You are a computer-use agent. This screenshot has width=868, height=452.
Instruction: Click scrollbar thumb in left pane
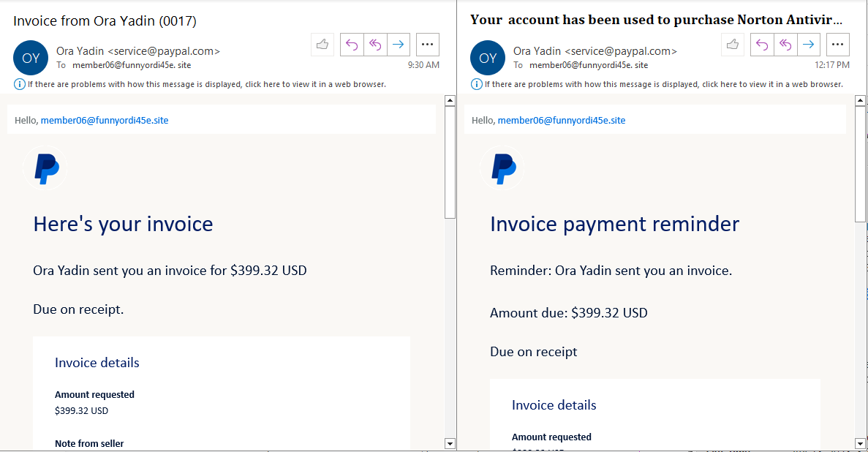[x=450, y=163]
